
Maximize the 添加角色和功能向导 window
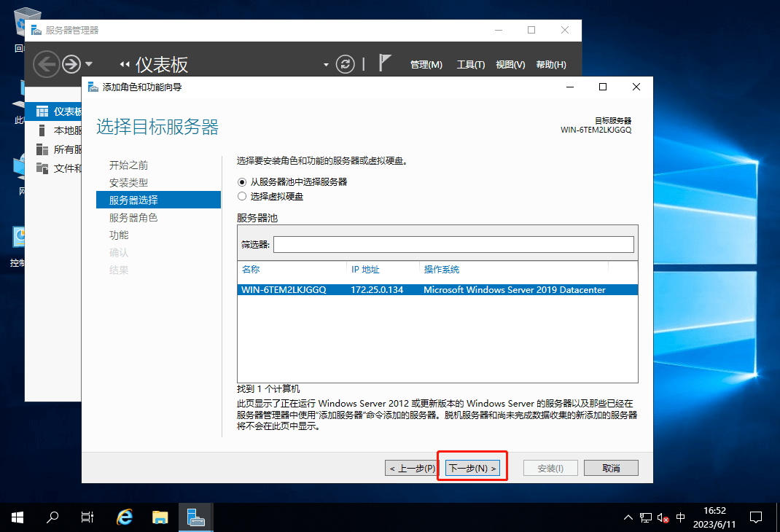coord(603,87)
